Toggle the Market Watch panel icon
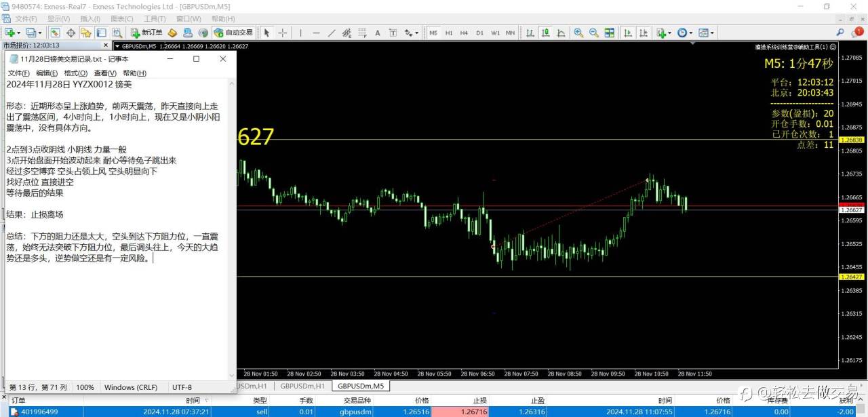868x417 pixels. [x=54, y=33]
